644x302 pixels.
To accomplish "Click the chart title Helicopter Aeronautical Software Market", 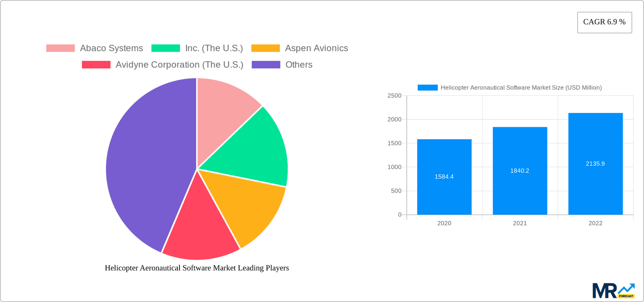I will pyautogui.click(x=197, y=268).
